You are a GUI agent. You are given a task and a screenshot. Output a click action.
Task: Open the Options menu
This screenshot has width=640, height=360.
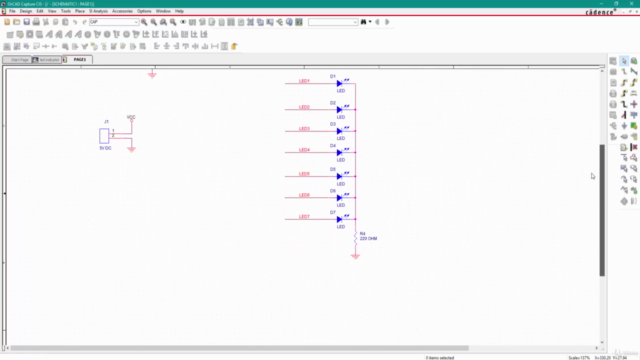[x=144, y=11]
